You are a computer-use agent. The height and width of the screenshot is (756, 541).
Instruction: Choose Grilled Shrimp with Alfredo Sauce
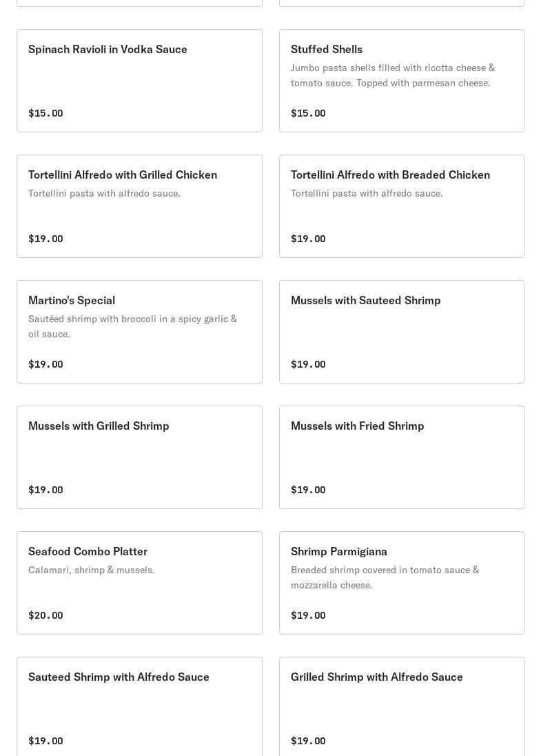(x=401, y=706)
